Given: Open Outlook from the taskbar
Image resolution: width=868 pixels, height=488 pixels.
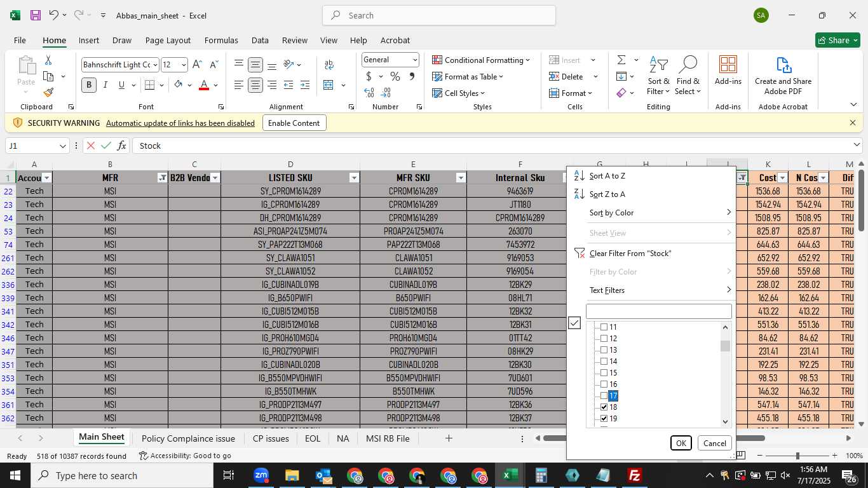Looking at the screenshot, I should point(323,475).
